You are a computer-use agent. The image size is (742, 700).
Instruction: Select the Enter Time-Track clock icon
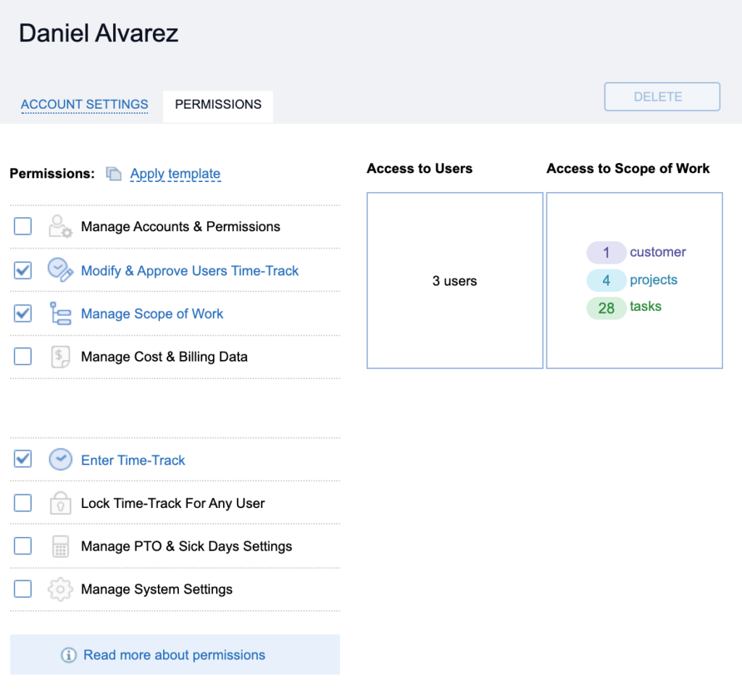coord(60,459)
